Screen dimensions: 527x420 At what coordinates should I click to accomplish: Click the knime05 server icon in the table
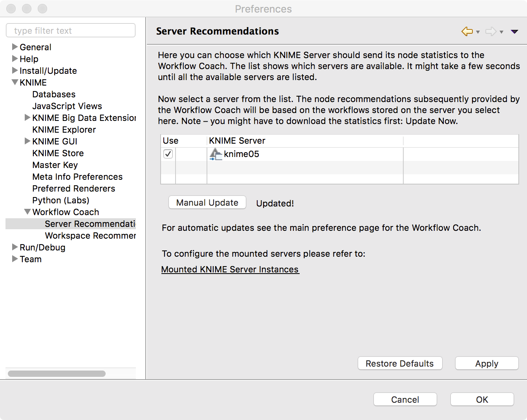tap(215, 154)
